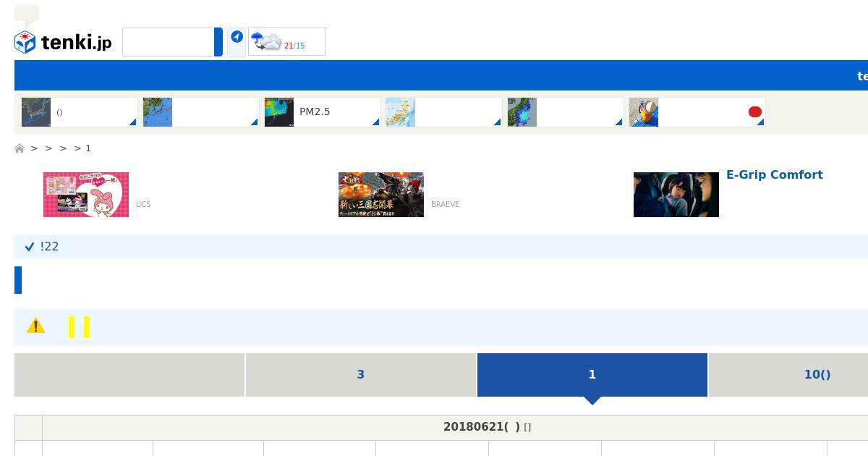The image size is (868, 456).
Task: Click the yellow warning triangle icon
Action: click(35, 326)
